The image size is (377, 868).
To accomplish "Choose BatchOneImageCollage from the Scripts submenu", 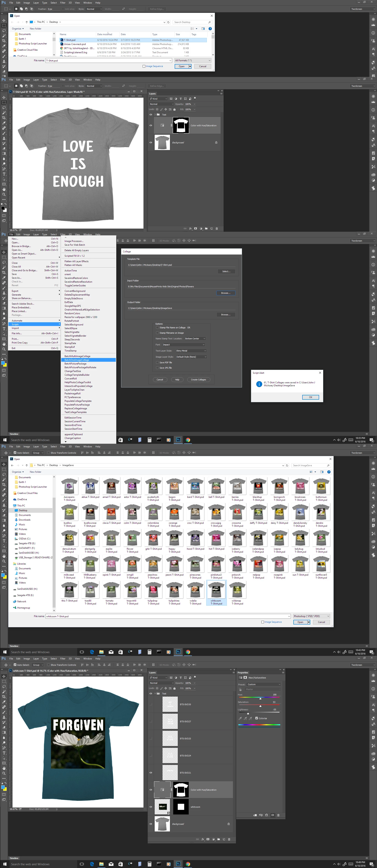I will [77, 360].
